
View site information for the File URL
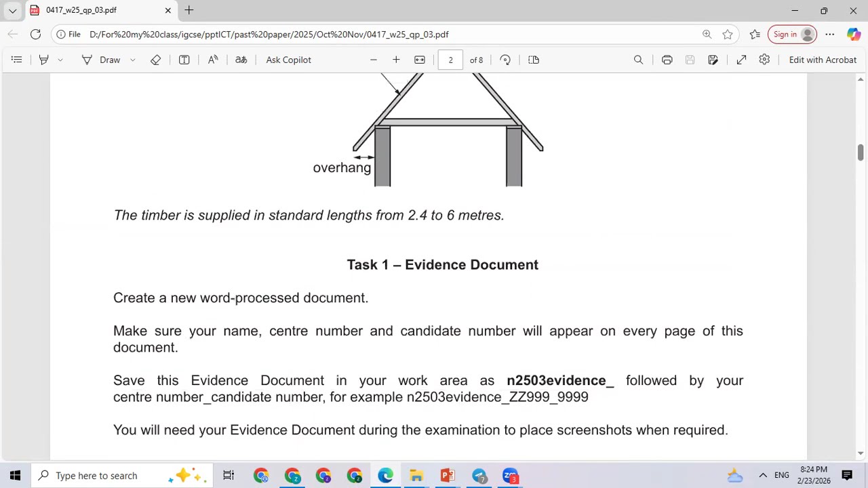[68, 34]
